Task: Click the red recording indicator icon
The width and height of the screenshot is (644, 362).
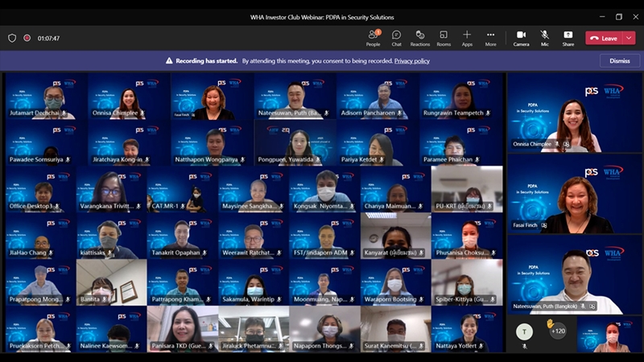Action: pyautogui.click(x=27, y=38)
